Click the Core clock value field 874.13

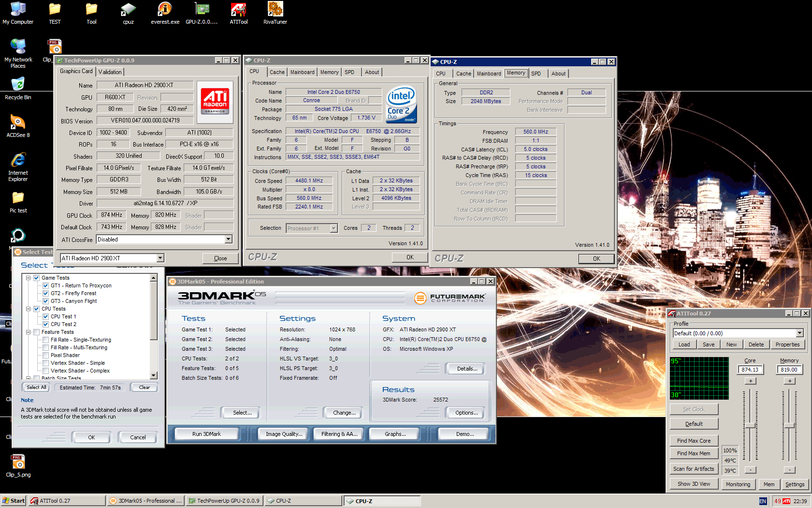[x=750, y=370]
